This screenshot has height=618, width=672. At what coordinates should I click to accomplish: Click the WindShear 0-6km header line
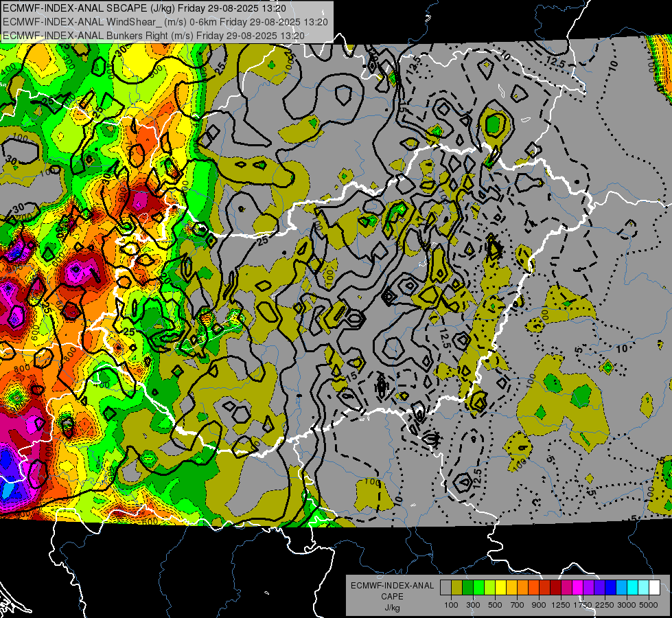point(165,22)
